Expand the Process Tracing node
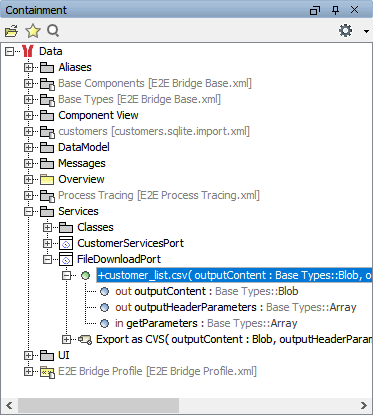373x415 pixels. coord(28,195)
